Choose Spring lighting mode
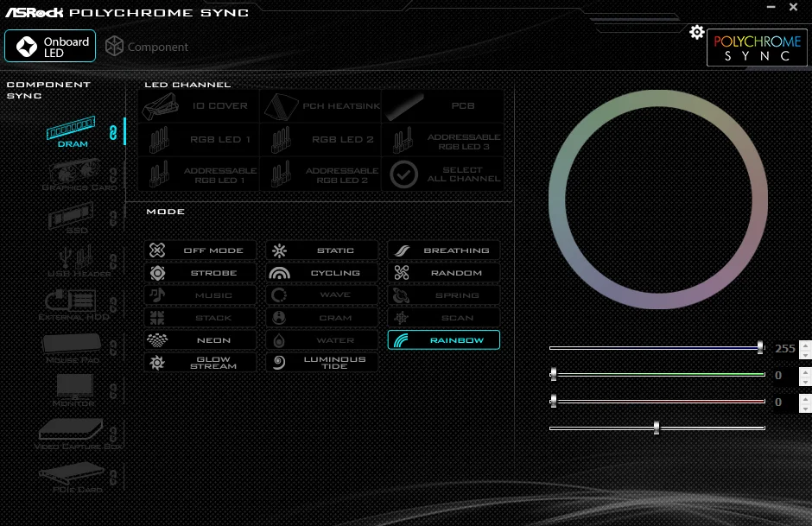Viewport: 812px width, 526px height. tap(444, 295)
